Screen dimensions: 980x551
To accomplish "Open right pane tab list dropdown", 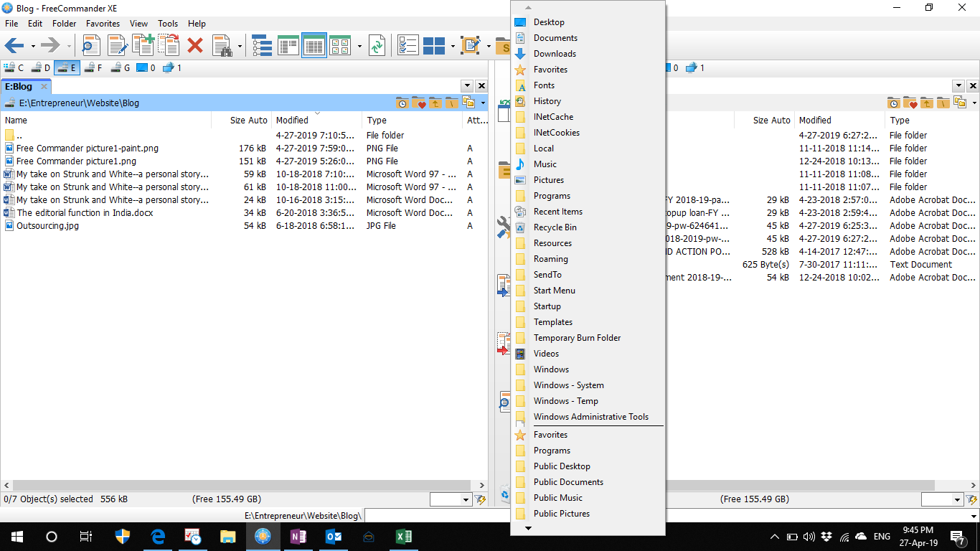I will click(x=958, y=86).
